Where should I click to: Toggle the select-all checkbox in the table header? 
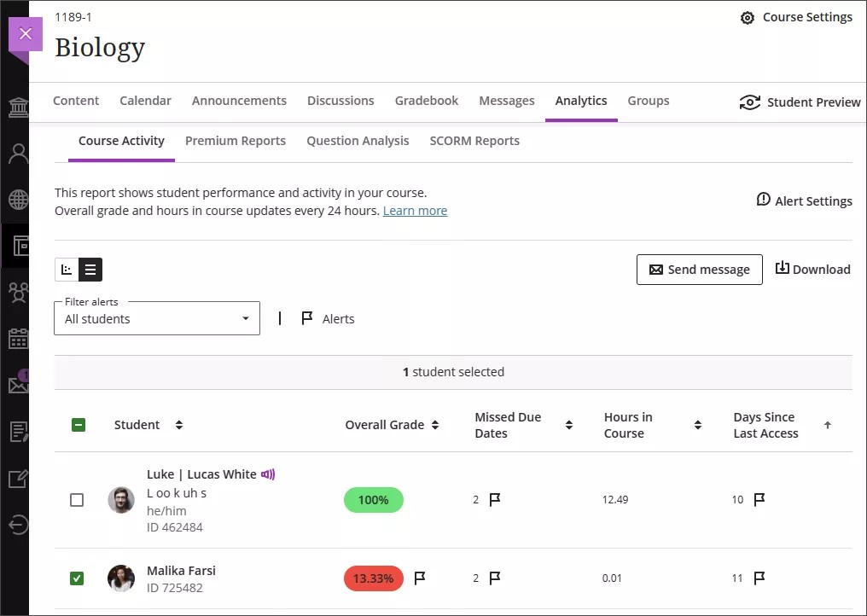pos(77,424)
